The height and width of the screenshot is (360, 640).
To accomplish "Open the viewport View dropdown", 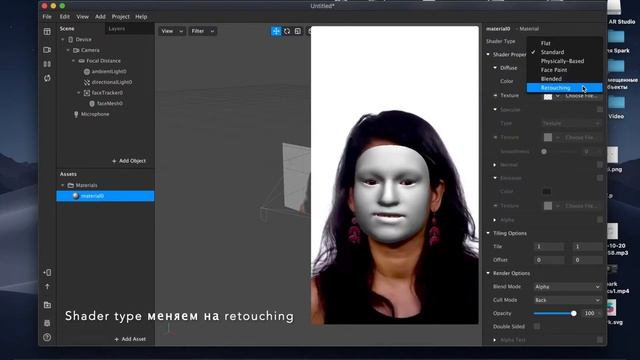I will [172, 31].
